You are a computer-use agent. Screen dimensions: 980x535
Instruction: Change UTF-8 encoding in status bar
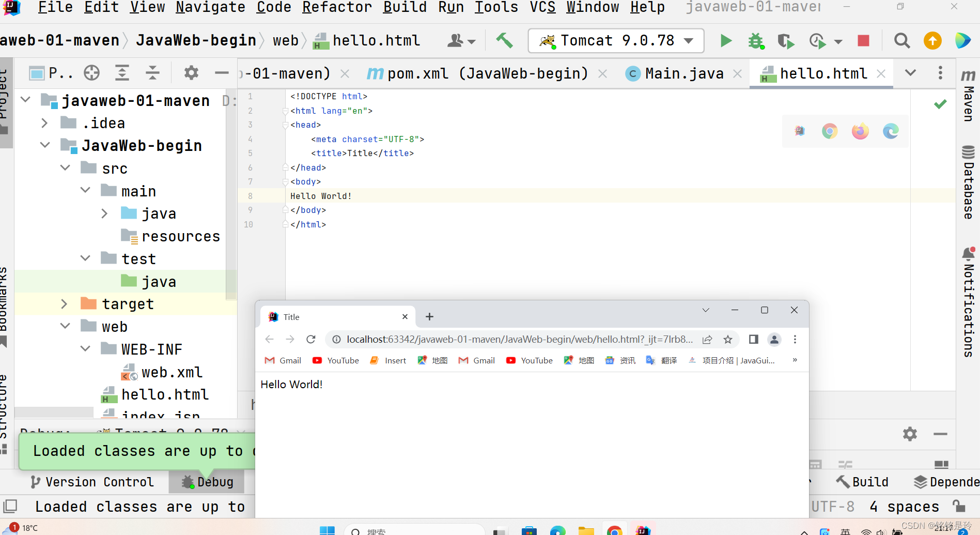tap(833, 507)
